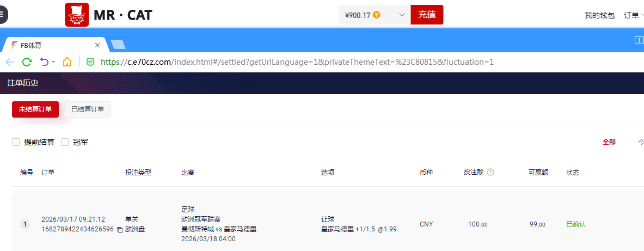Click the 欧洲盘 odds type text
Viewport: 644px width, 251px height.
coord(135,229)
